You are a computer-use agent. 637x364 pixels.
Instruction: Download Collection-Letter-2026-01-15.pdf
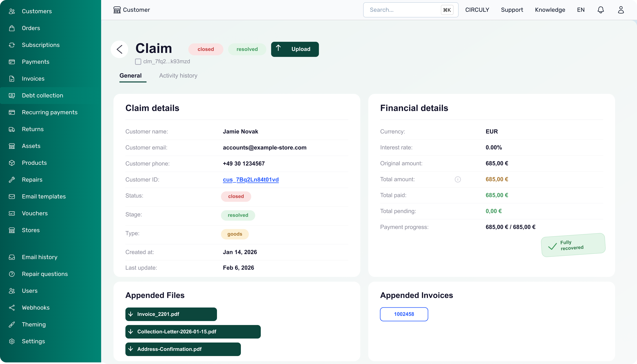coord(193,332)
